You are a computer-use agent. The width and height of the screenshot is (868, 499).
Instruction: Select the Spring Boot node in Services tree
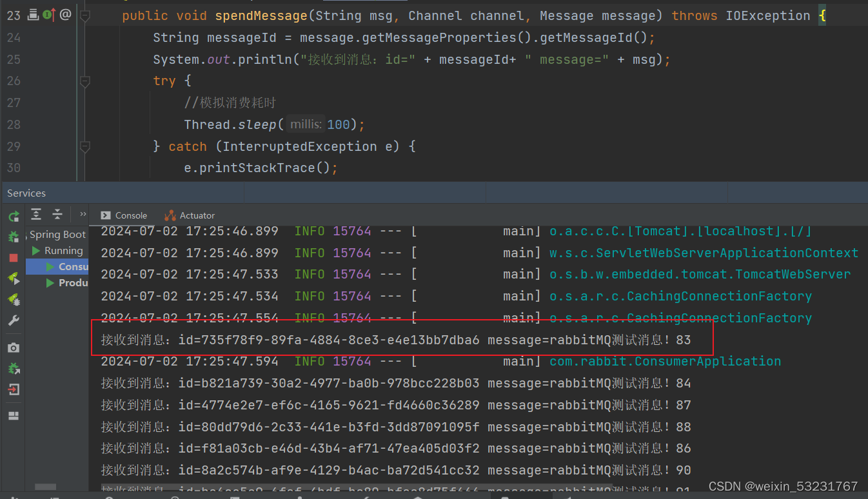point(57,235)
